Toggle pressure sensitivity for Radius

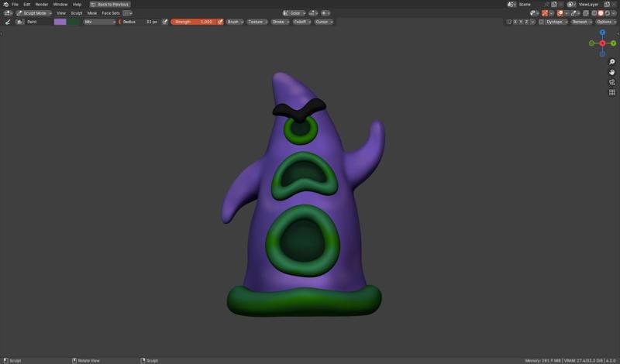tap(165, 22)
